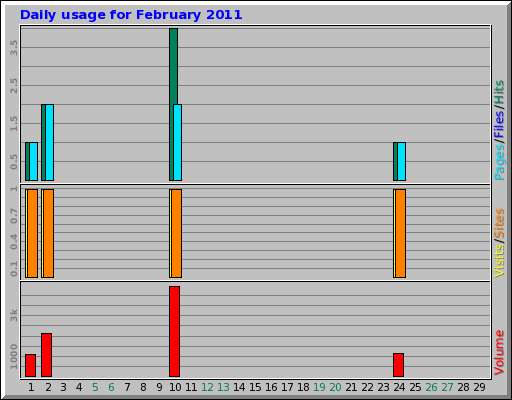Click the day '22' axis label
Image resolution: width=512 pixels, height=400 pixels.
pos(367,387)
